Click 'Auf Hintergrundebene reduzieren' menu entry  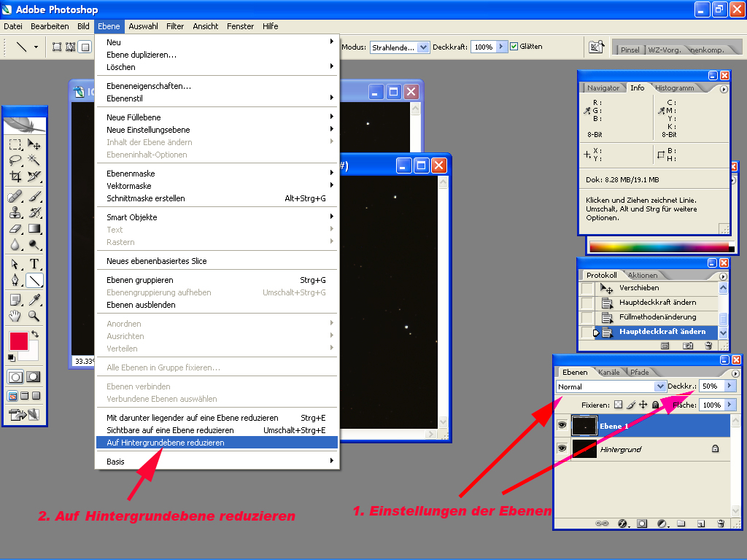[166, 443]
